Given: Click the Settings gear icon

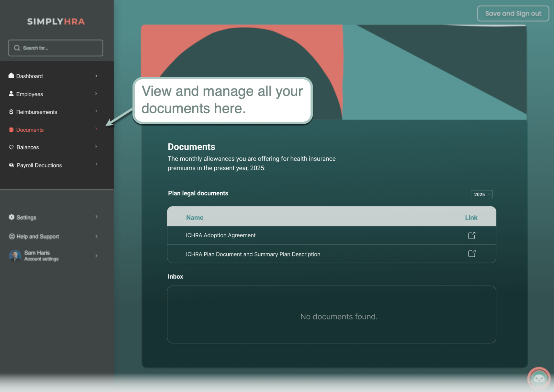Looking at the screenshot, I should (x=11, y=217).
